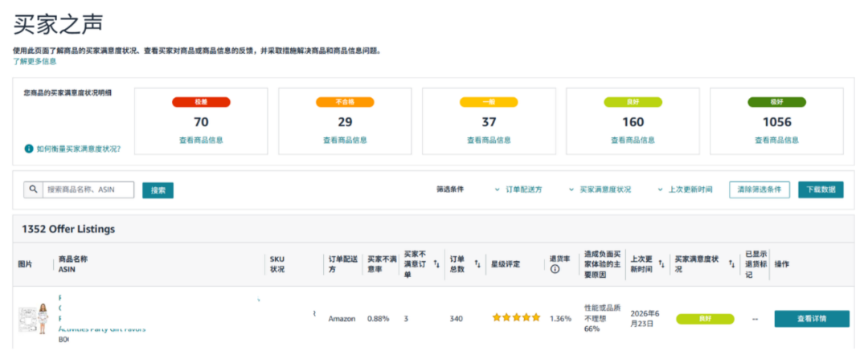868x355 pixels.
Task: Open the 上次更新时间 filter dropdown
Action: click(x=686, y=190)
